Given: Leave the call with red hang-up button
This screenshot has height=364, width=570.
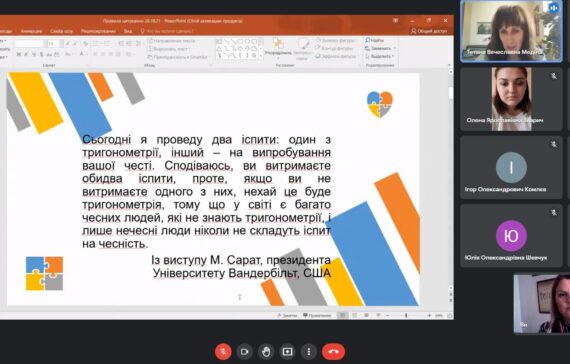Looking at the screenshot, I should point(333,352).
